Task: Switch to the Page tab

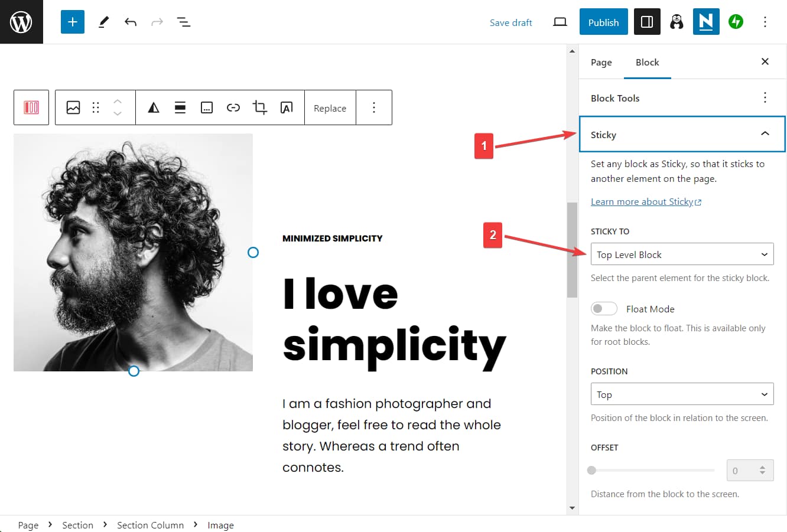Action: (601, 63)
